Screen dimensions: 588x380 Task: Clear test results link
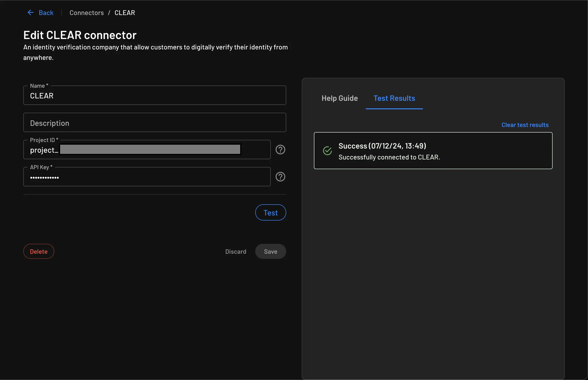[x=525, y=125]
